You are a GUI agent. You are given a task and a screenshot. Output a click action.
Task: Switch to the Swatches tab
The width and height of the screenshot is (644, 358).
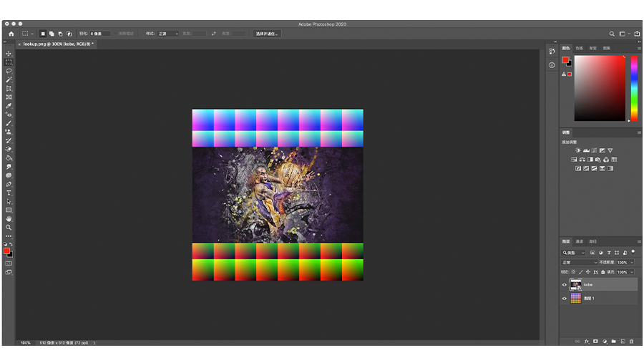579,48
